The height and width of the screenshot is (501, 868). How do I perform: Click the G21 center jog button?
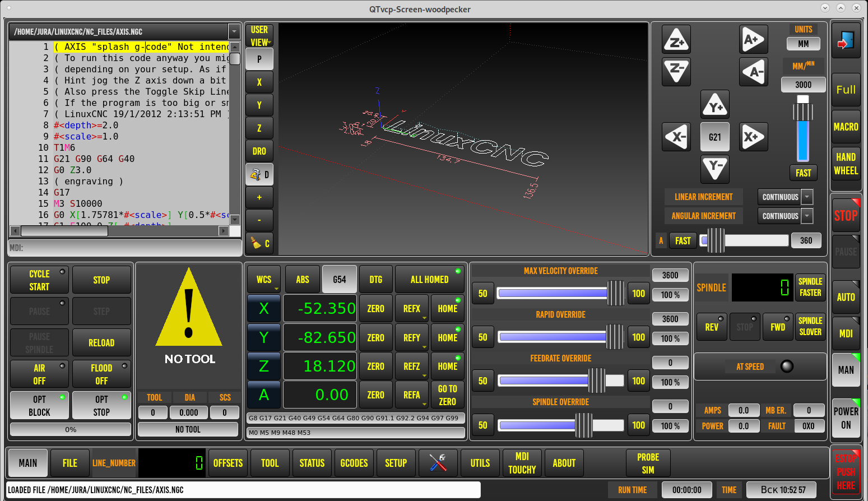pos(715,137)
